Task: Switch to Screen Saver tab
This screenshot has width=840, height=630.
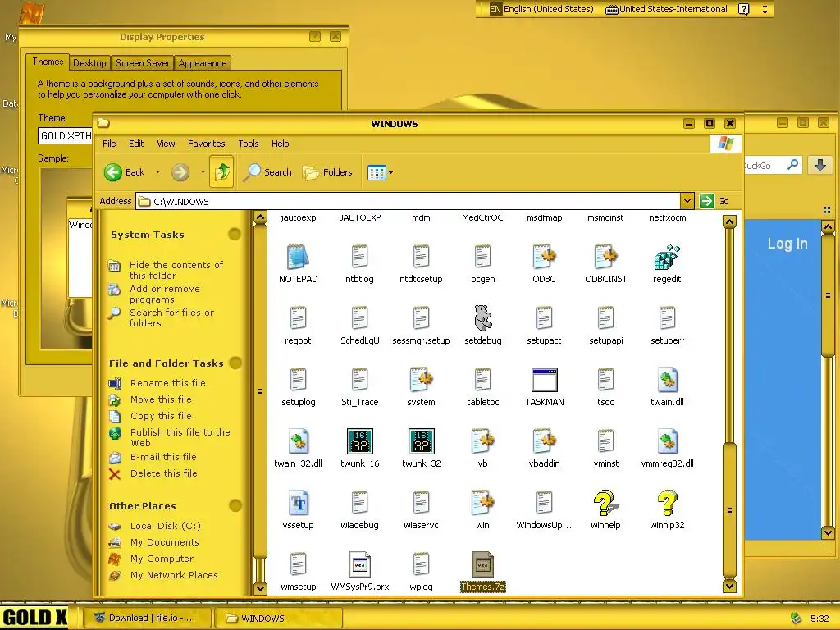Action: (x=143, y=63)
